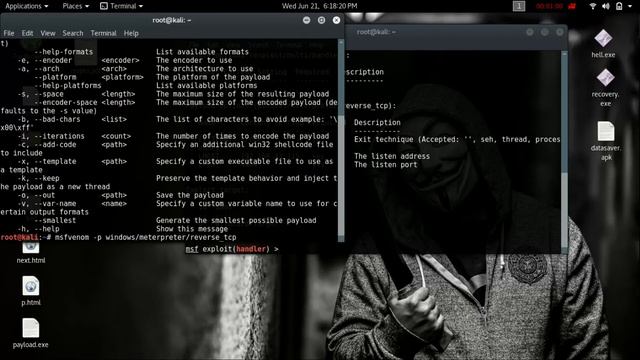This screenshot has width=640, height=360.
Task: Click '--iterations' option text
Action: [x=59, y=136]
